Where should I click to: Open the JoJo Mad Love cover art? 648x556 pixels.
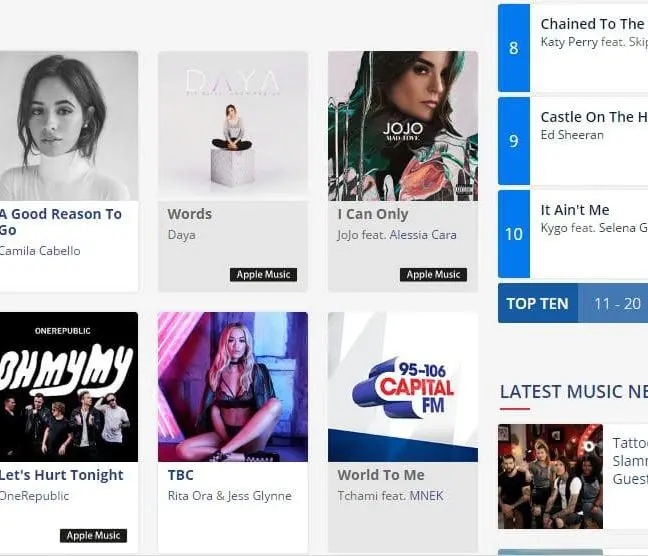(403, 126)
